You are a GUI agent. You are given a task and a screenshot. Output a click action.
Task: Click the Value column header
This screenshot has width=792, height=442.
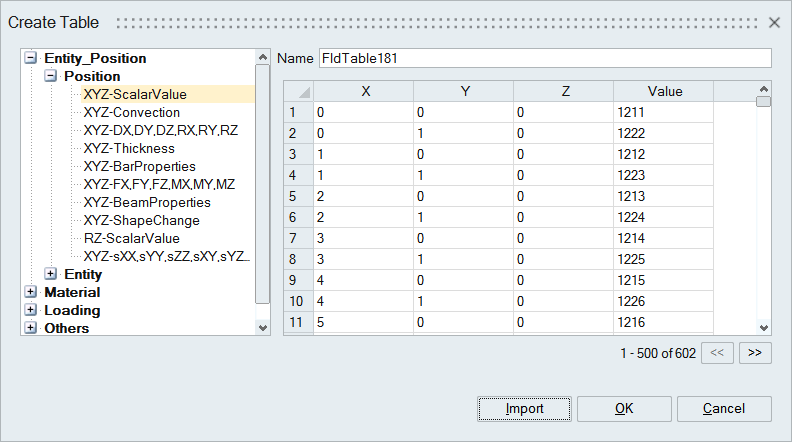pyautogui.click(x=665, y=91)
